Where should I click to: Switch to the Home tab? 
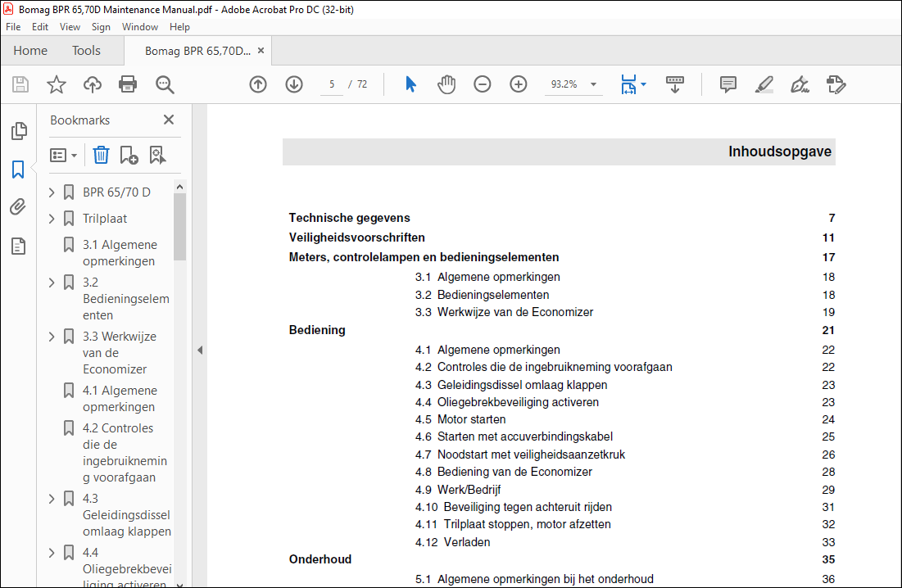pos(30,51)
